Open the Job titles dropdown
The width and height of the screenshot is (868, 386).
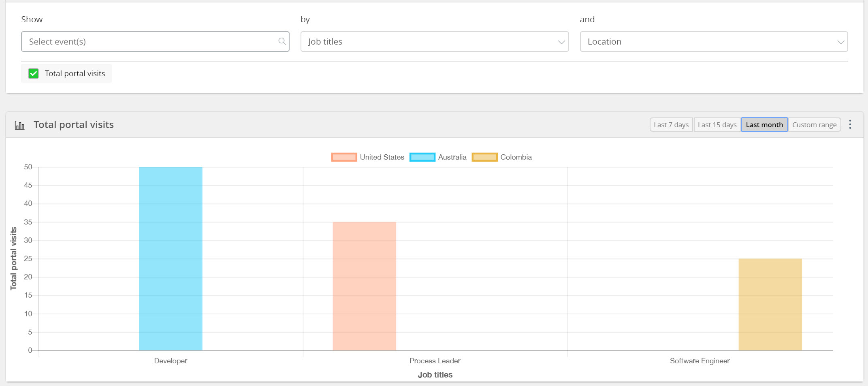coord(435,41)
